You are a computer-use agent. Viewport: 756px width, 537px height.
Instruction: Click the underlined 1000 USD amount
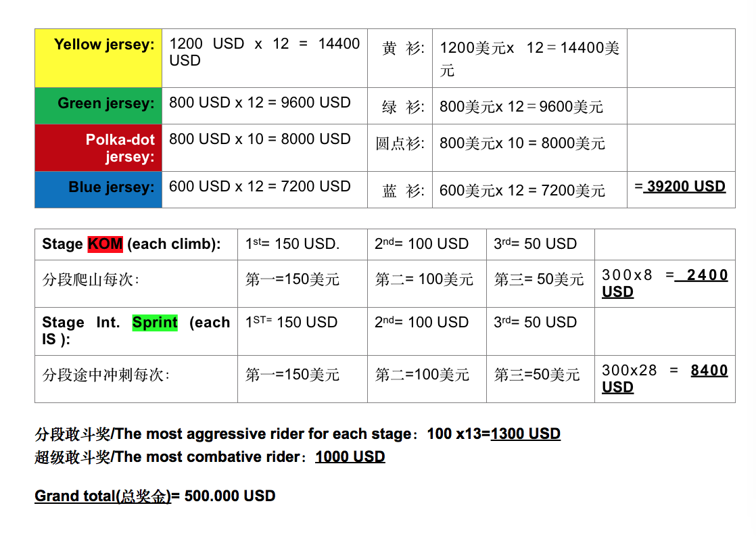(350, 457)
